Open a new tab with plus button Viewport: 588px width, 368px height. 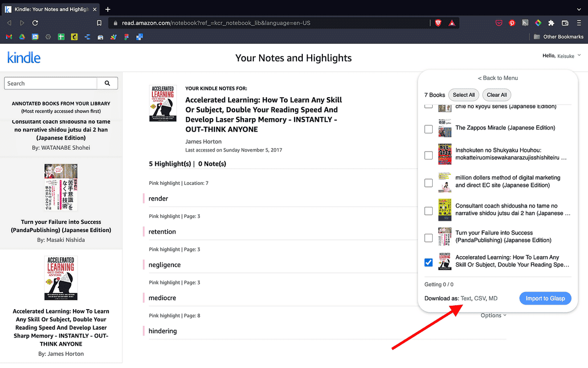tap(108, 9)
